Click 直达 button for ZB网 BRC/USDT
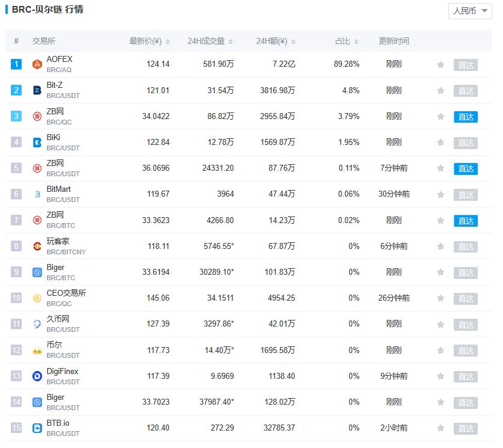 click(466, 169)
